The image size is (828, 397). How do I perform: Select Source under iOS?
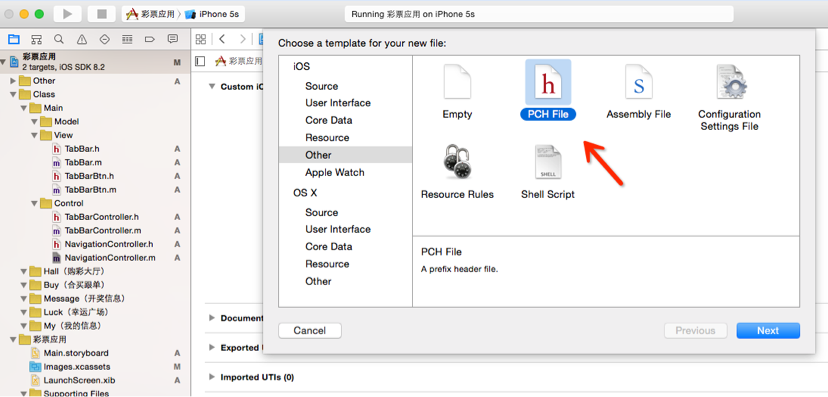click(322, 86)
